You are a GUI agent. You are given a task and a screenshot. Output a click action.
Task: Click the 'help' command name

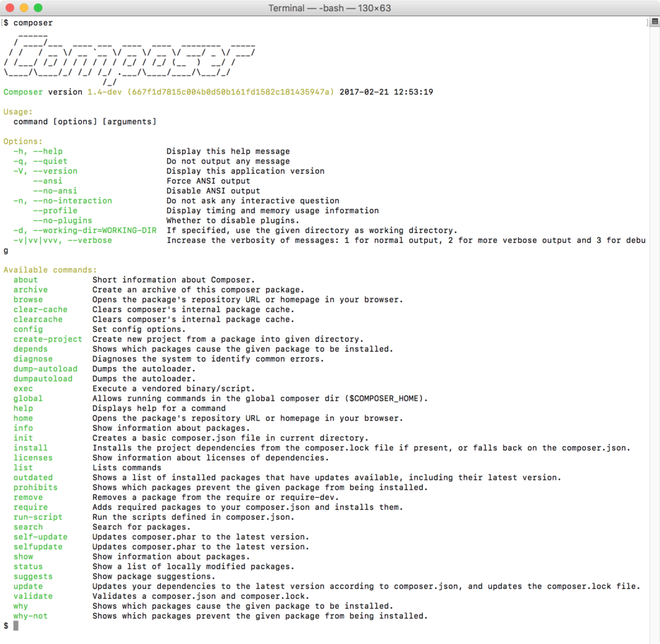coord(23,409)
